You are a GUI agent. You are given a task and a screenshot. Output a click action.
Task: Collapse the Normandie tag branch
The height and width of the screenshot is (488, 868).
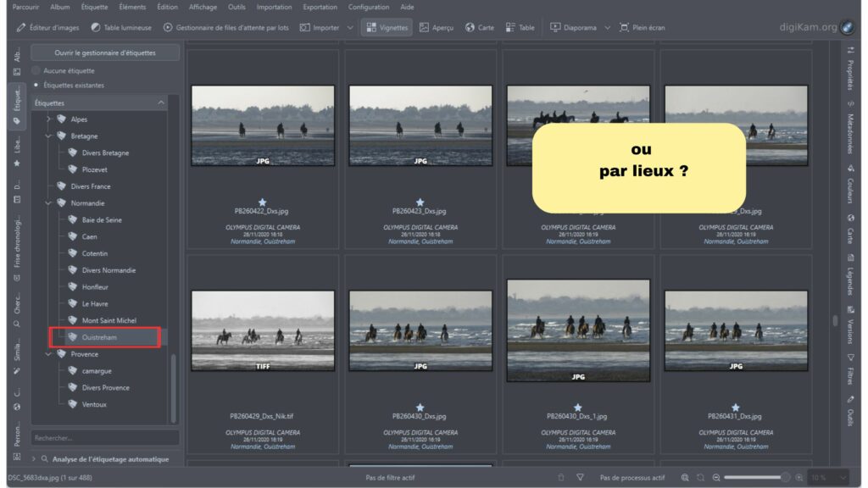coord(48,203)
